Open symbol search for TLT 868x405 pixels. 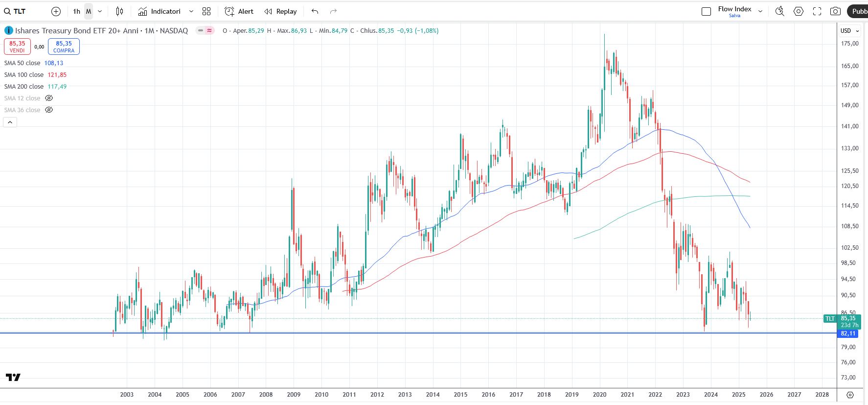(15, 11)
